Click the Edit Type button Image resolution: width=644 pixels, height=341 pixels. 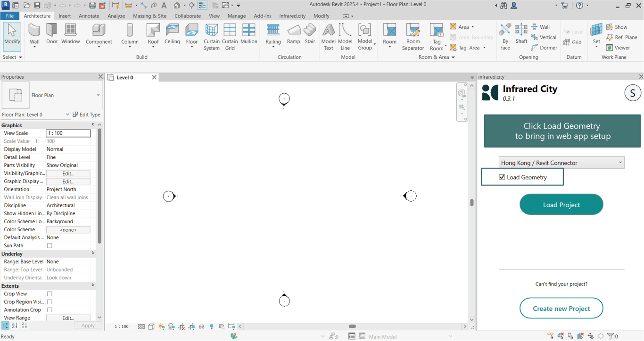pos(87,114)
